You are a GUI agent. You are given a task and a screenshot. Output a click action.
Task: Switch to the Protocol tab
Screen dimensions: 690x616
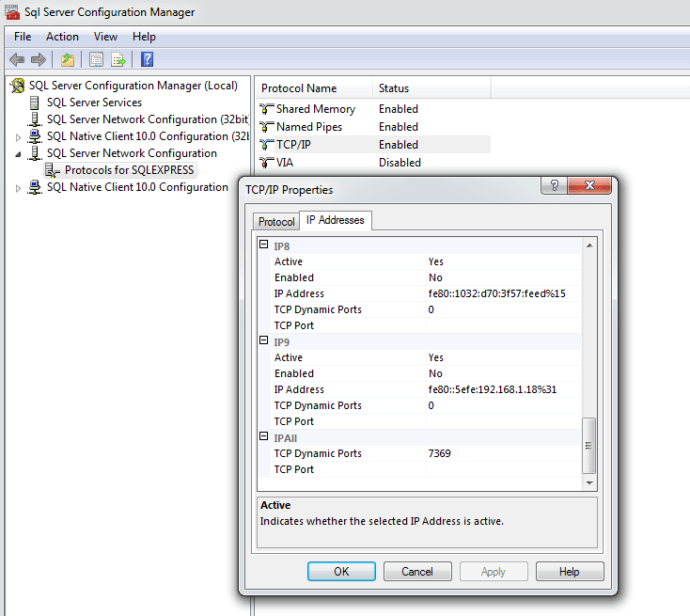276,222
